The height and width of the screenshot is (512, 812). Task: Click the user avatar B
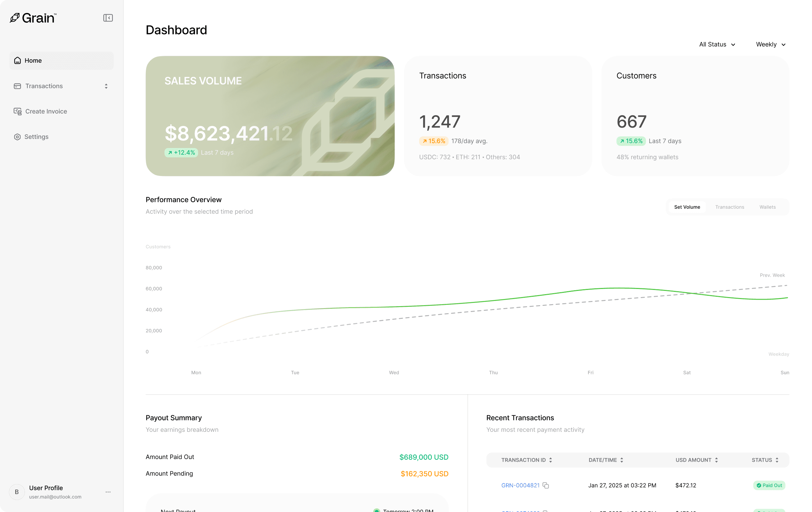17,492
